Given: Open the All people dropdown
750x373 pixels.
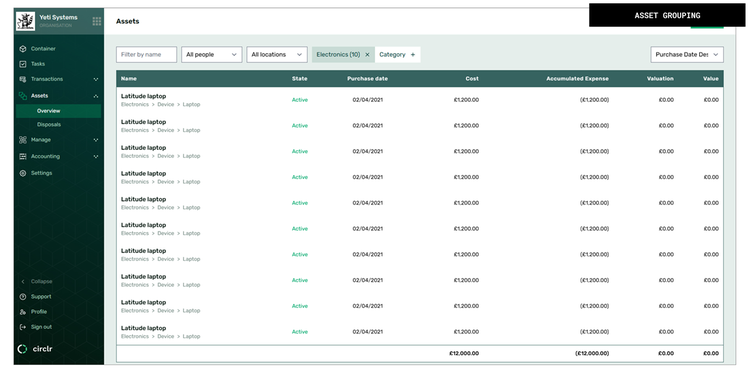Looking at the screenshot, I should coord(211,55).
